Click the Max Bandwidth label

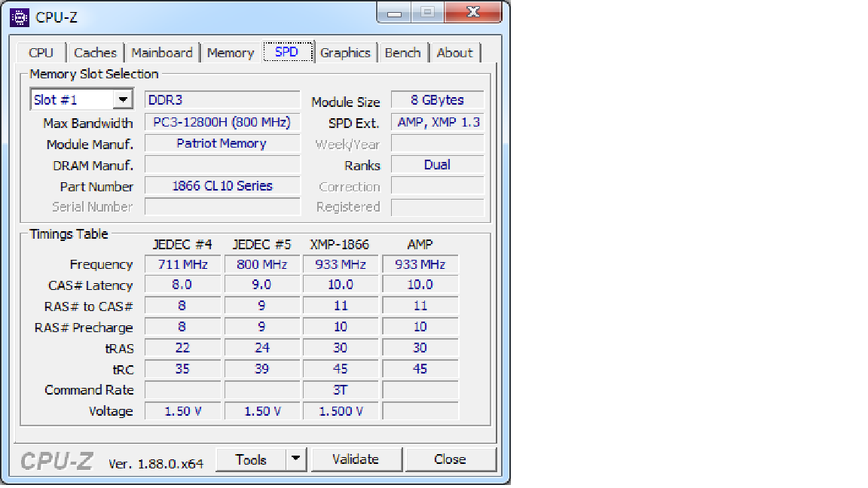pyautogui.click(x=88, y=123)
